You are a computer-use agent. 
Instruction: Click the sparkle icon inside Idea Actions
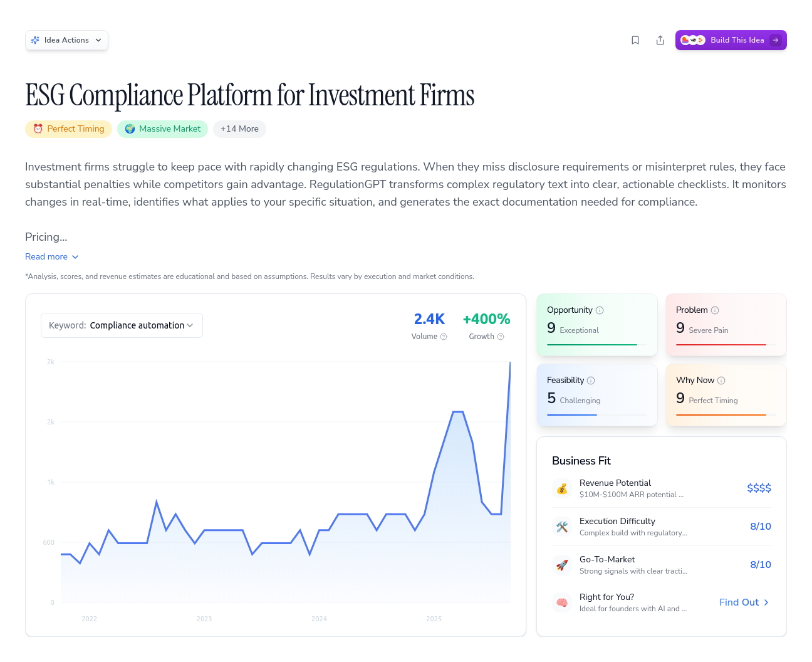36,39
